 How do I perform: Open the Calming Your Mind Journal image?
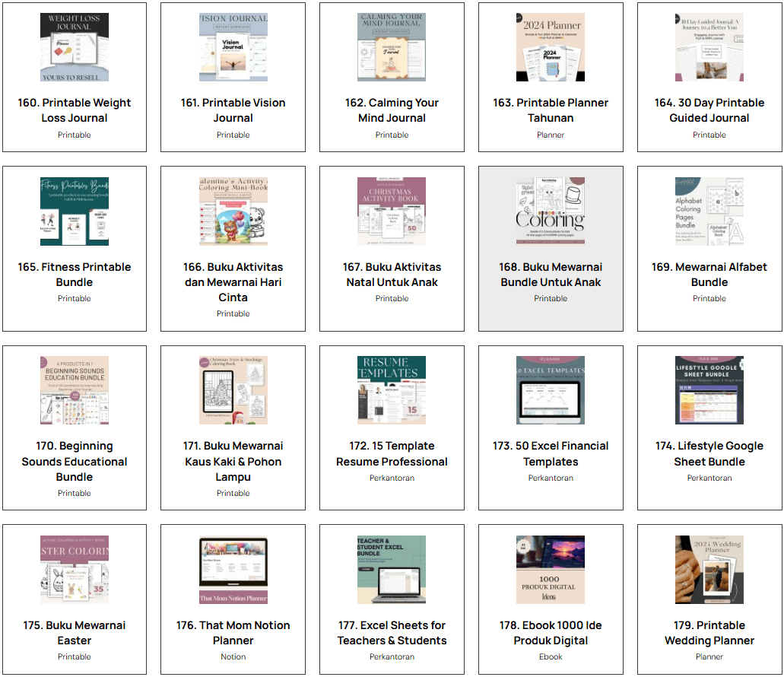click(x=392, y=47)
